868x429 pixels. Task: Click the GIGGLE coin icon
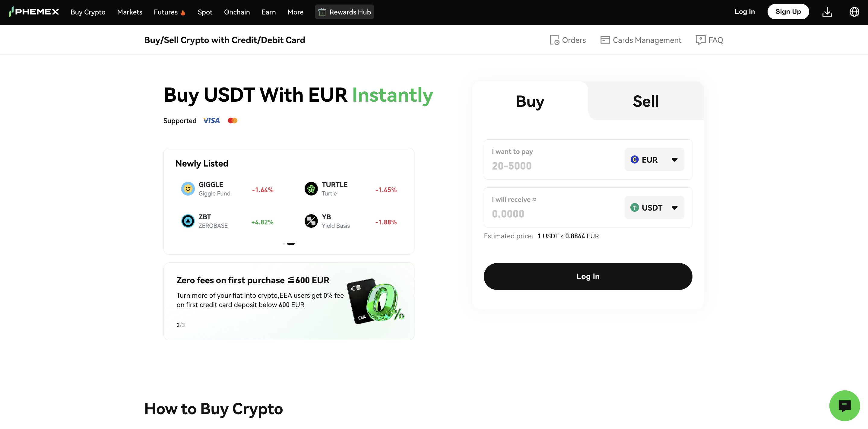[x=188, y=189]
